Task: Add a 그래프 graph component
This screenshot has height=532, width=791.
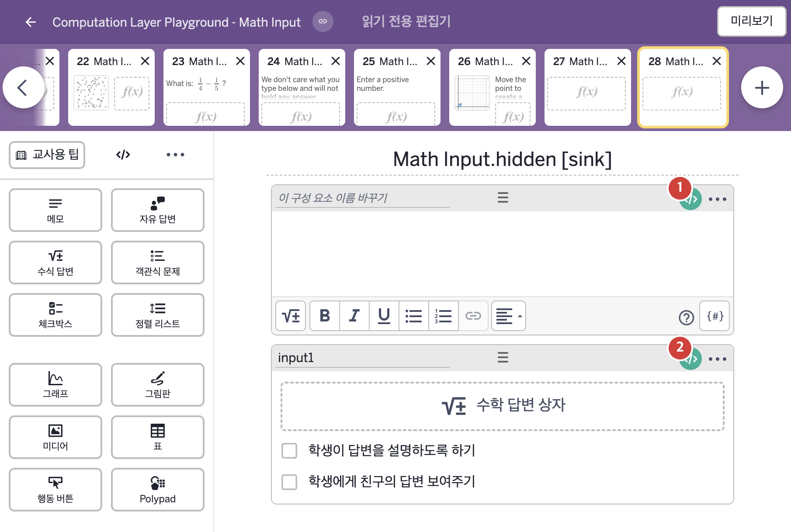Action: pos(56,385)
